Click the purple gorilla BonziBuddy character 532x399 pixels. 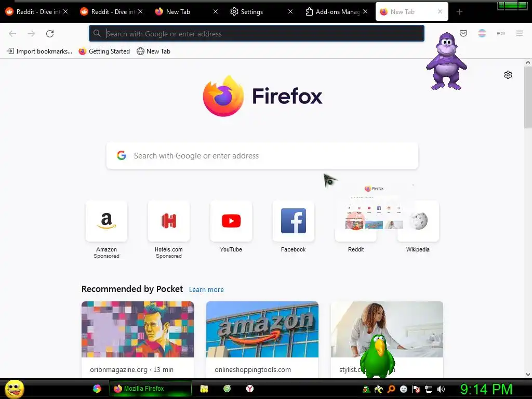(x=446, y=61)
